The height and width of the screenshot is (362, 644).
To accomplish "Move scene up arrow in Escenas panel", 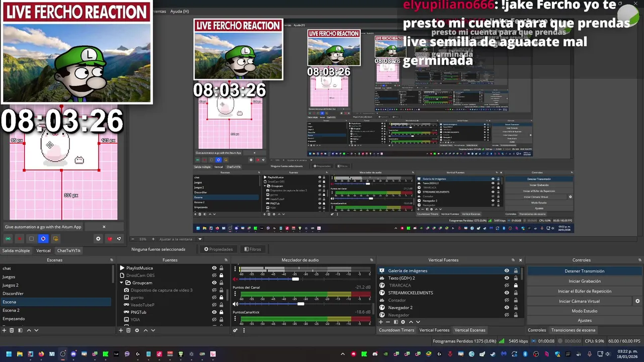I will click(x=29, y=330).
